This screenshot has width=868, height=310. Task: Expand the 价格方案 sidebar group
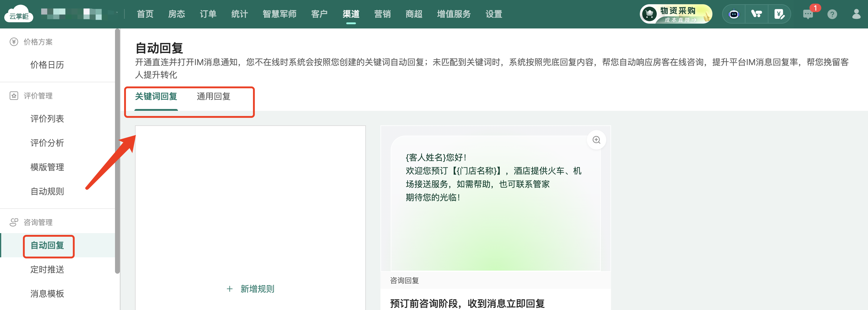[x=38, y=42]
